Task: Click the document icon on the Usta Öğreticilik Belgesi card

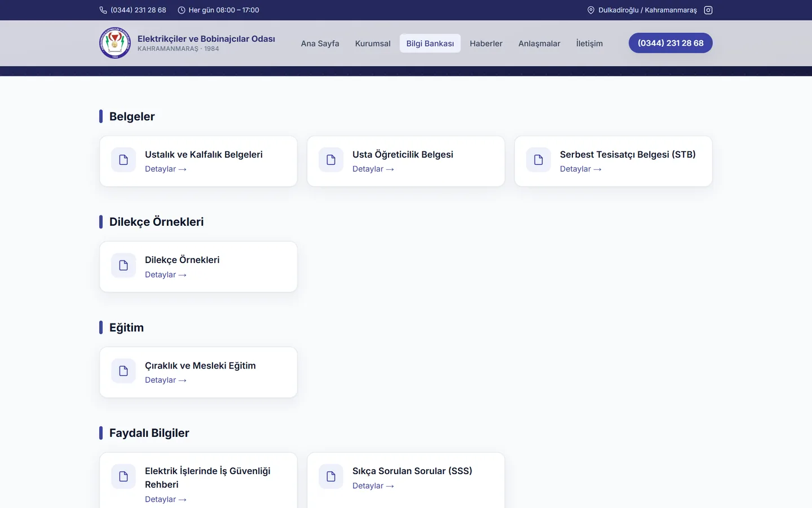Action: tap(331, 160)
